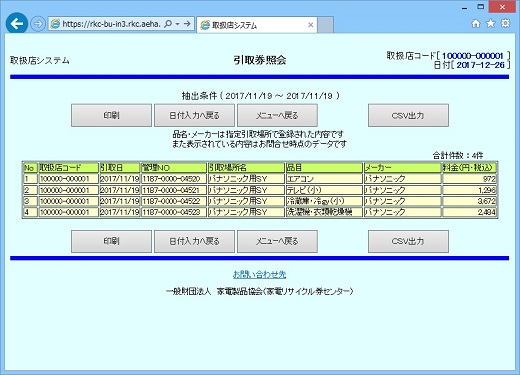Open the browser tools gear icon

pos(506,23)
